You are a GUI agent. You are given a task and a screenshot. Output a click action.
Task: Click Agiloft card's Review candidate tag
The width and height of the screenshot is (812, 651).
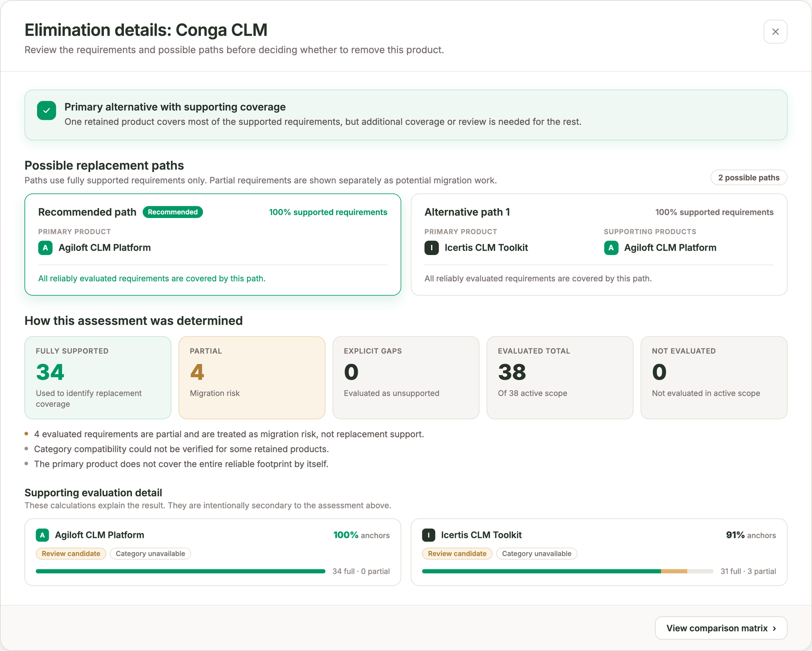pos(71,554)
